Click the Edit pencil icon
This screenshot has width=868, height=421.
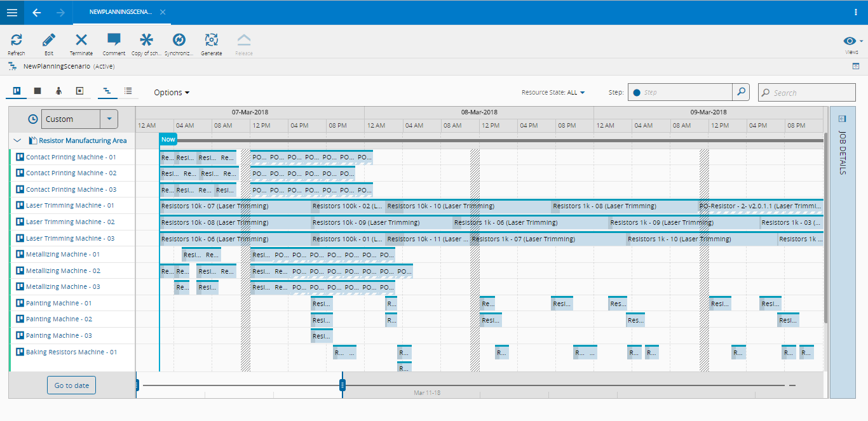[49, 41]
